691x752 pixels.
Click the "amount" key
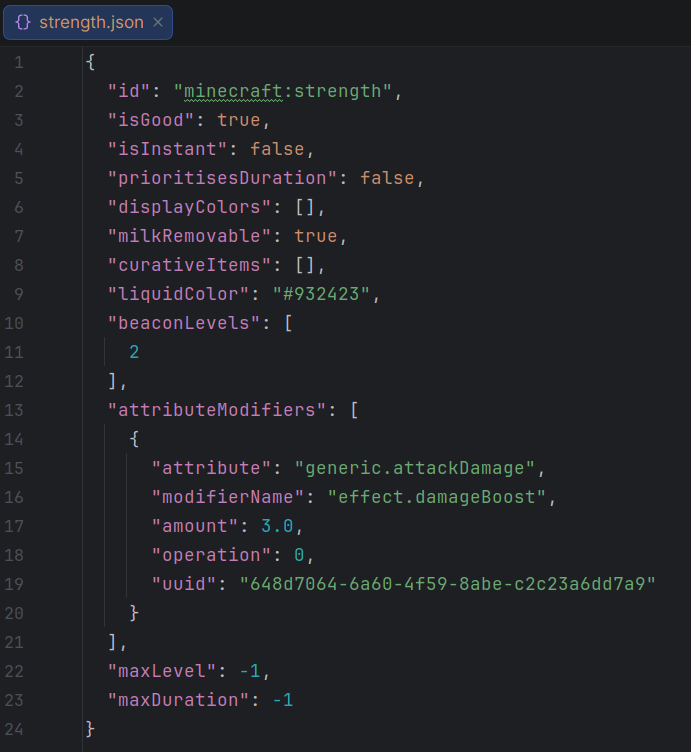click(x=195, y=526)
